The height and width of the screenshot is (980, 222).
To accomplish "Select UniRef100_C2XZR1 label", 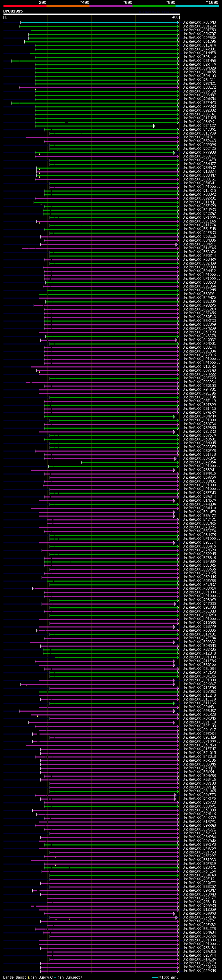I will (199, 921).
